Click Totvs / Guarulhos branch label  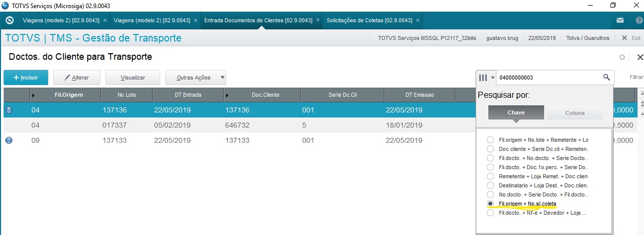(x=588, y=38)
